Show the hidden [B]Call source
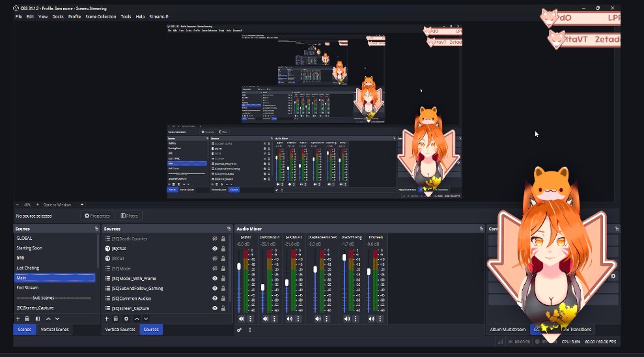The image size is (644, 357). [x=215, y=259]
